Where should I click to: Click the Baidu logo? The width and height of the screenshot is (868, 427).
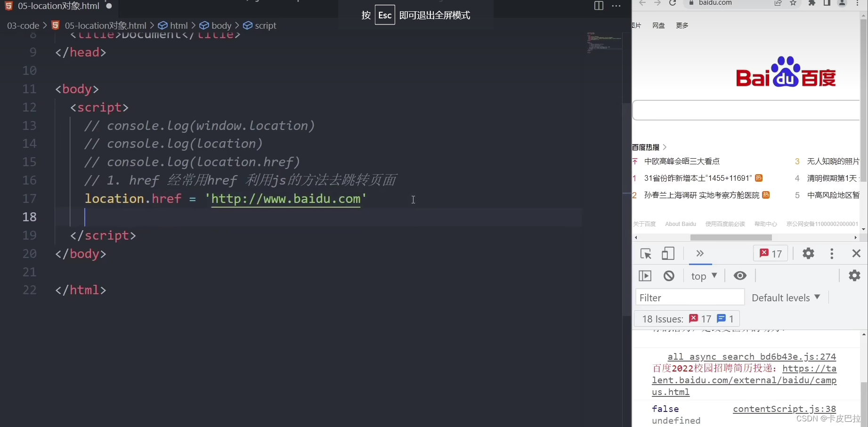click(x=786, y=72)
